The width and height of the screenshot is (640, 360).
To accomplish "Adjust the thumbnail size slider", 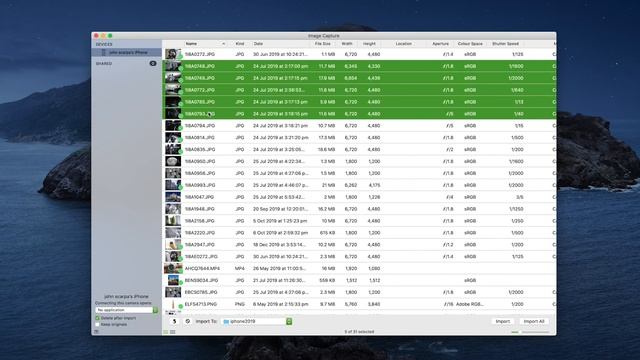I will click(531, 332).
